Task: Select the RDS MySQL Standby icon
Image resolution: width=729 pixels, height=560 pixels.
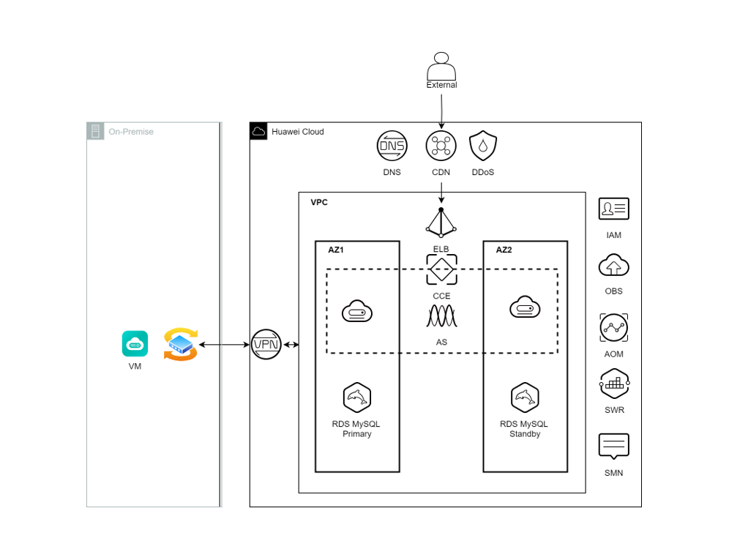Action: tap(525, 397)
